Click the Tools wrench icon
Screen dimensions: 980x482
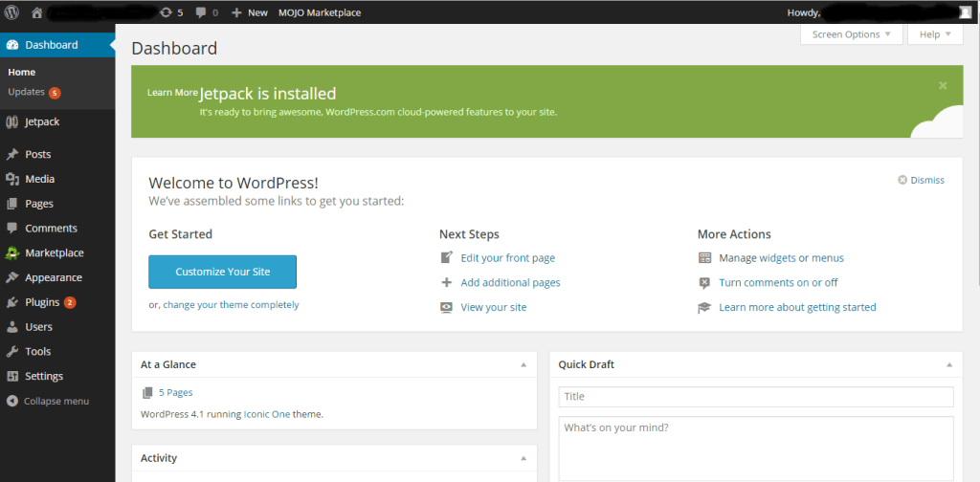[11, 352]
